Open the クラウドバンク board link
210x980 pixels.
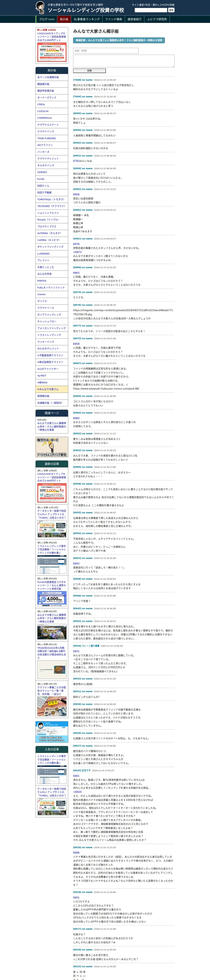click(52, 132)
